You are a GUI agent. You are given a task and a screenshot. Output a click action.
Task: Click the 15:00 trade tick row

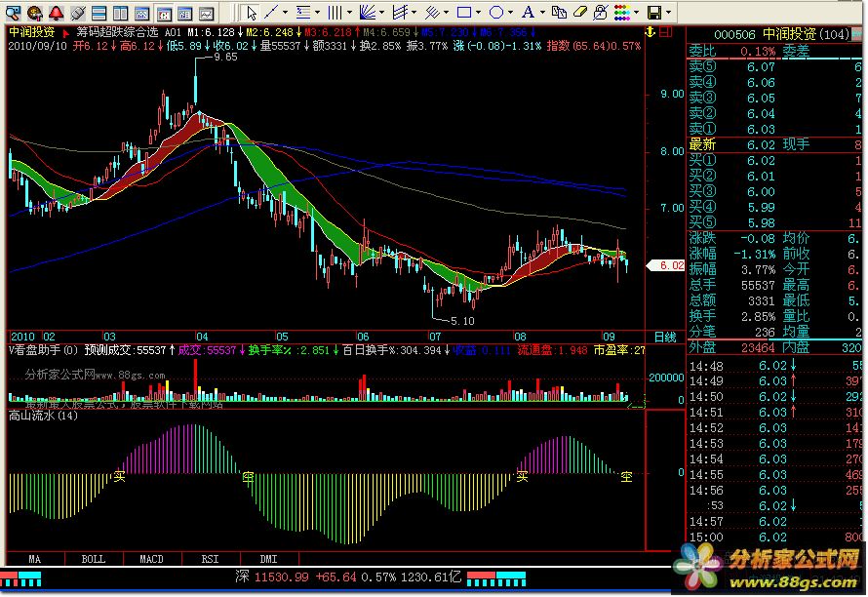tap(775, 537)
